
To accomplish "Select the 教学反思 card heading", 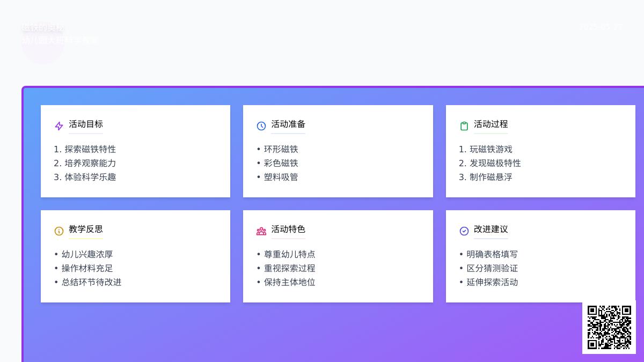I will (x=86, y=230).
